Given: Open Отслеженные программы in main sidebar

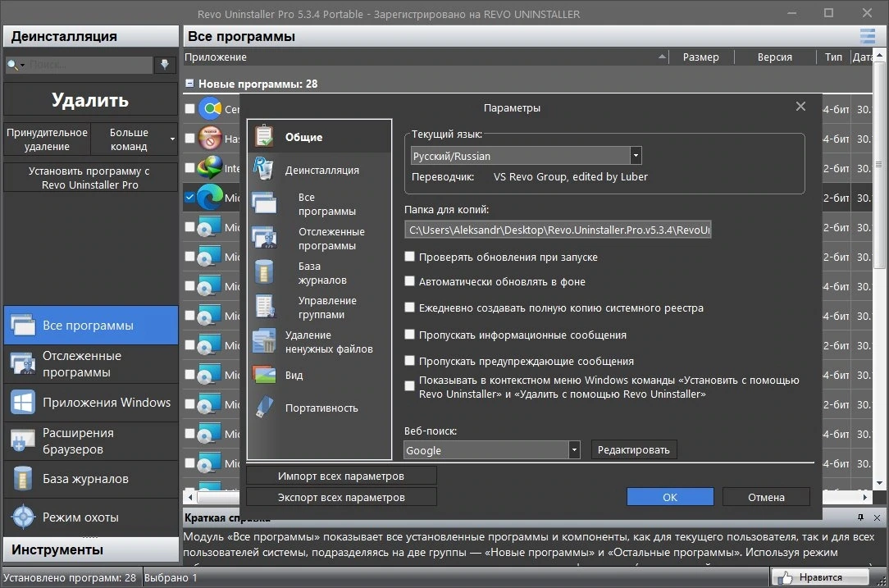Looking at the screenshot, I should click(x=91, y=364).
